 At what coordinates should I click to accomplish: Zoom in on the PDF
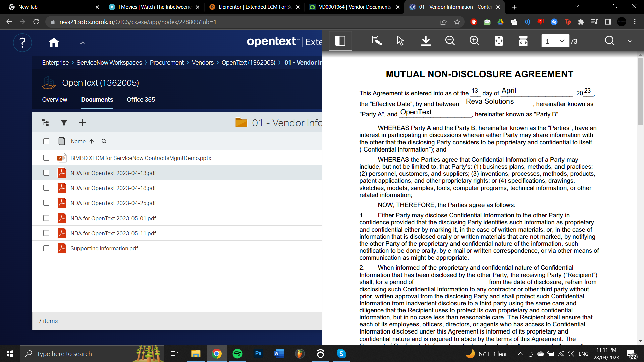click(x=474, y=41)
